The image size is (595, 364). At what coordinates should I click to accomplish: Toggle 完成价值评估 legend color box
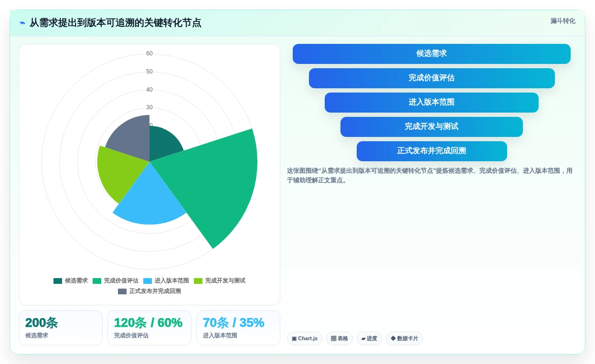coord(97,281)
